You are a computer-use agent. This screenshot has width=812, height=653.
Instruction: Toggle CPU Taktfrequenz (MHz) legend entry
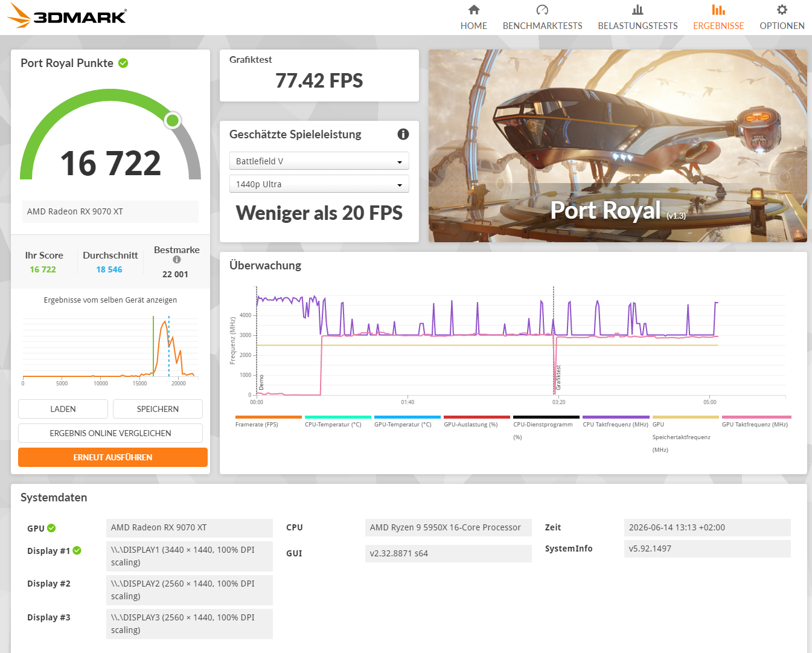pyautogui.click(x=616, y=421)
